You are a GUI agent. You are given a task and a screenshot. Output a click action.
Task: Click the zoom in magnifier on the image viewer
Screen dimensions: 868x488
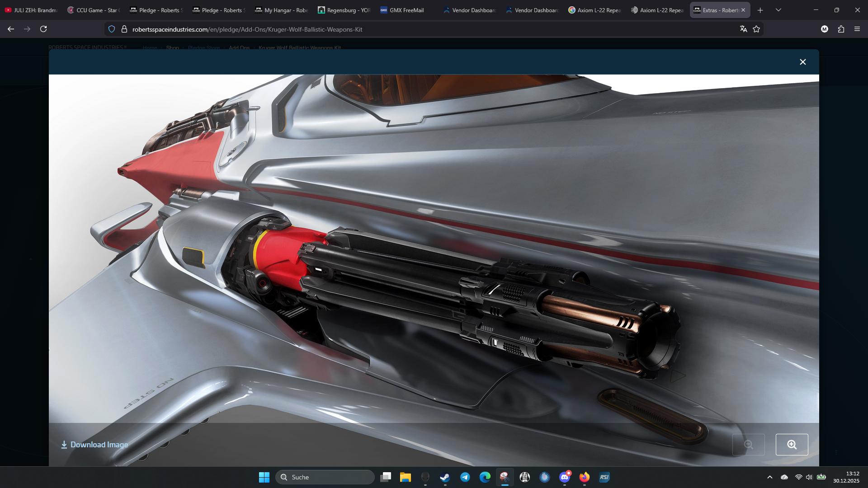tap(792, 444)
